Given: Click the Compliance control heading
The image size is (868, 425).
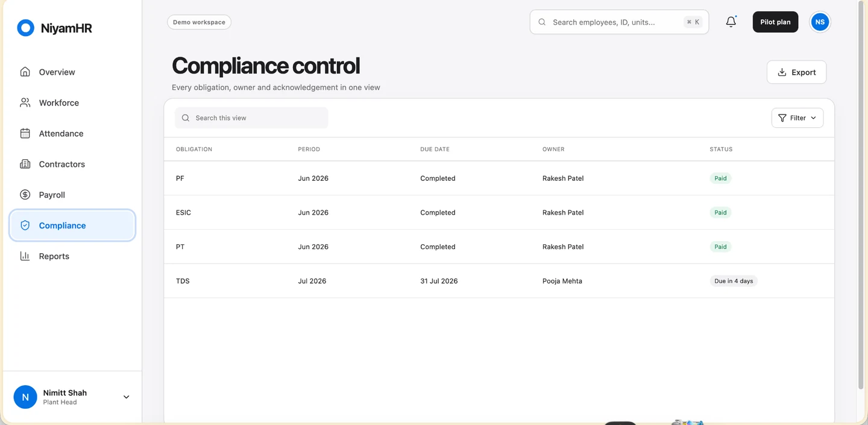Looking at the screenshot, I should click(266, 66).
